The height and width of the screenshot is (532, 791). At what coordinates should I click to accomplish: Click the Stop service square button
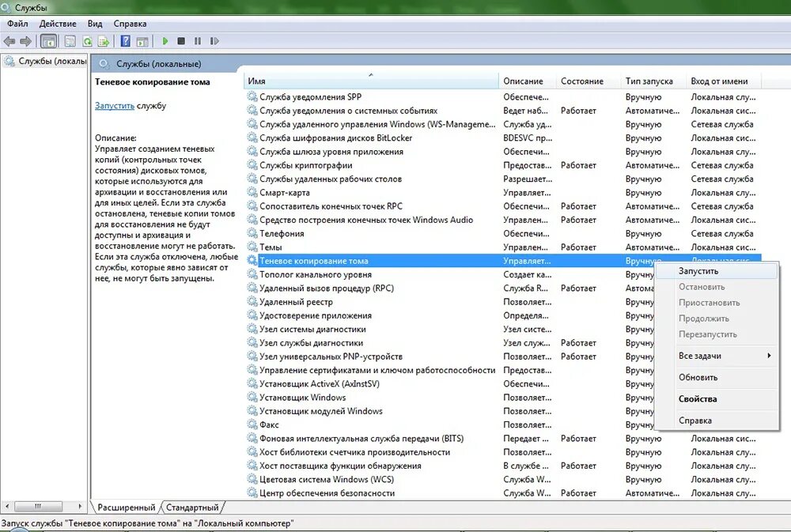click(x=181, y=41)
